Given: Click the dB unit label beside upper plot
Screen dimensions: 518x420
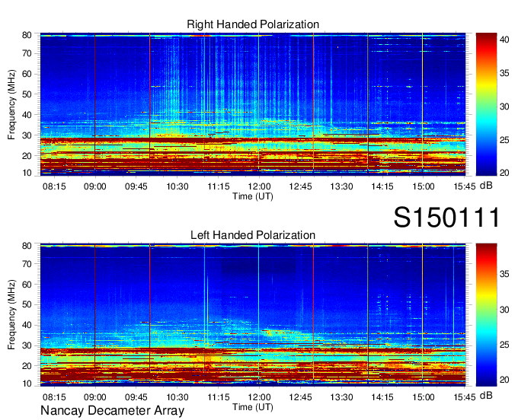Looking at the screenshot, I should pyautogui.click(x=486, y=186).
